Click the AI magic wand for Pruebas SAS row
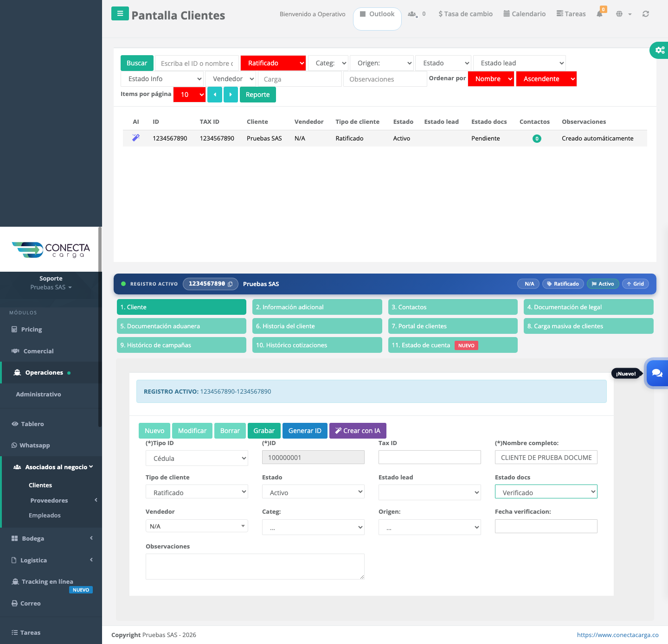The image size is (668, 644). point(136,138)
